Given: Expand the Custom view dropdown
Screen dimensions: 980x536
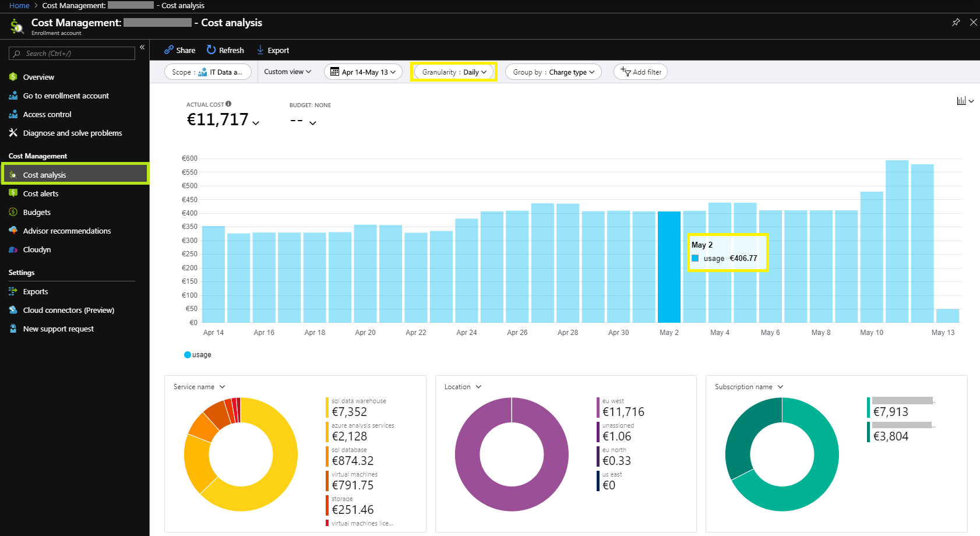Looking at the screenshot, I should (287, 72).
